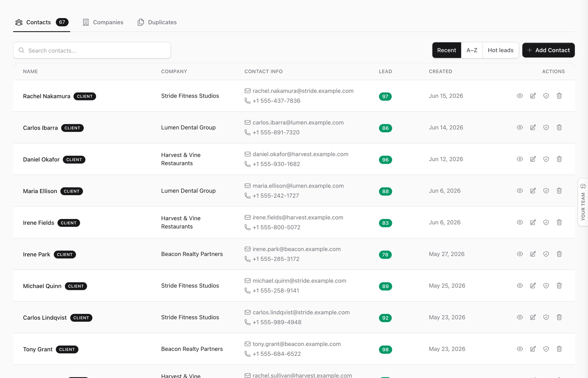Delete Irene Park's contact
The height and width of the screenshot is (378, 588).
tap(559, 254)
